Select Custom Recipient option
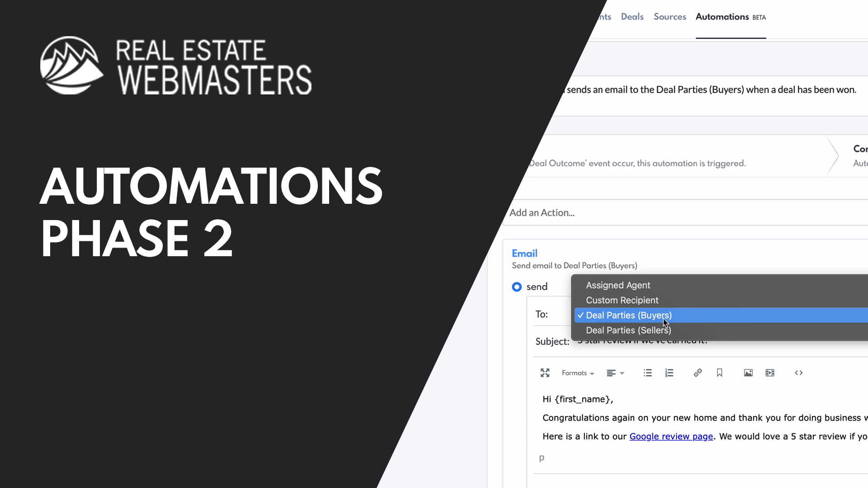Screen dimensions: 868x488 (x=622, y=300)
